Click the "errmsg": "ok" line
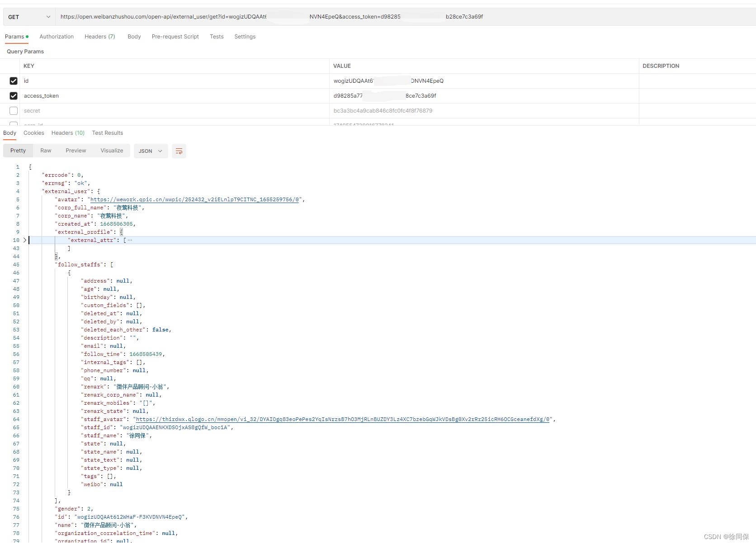The width and height of the screenshot is (756, 544). 66,183
